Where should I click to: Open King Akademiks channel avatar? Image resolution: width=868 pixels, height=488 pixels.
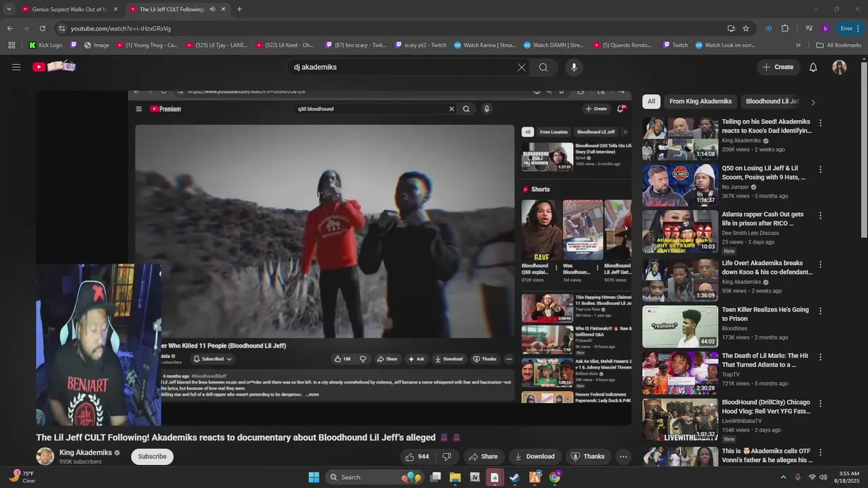pyautogui.click(x=45, y=457)
